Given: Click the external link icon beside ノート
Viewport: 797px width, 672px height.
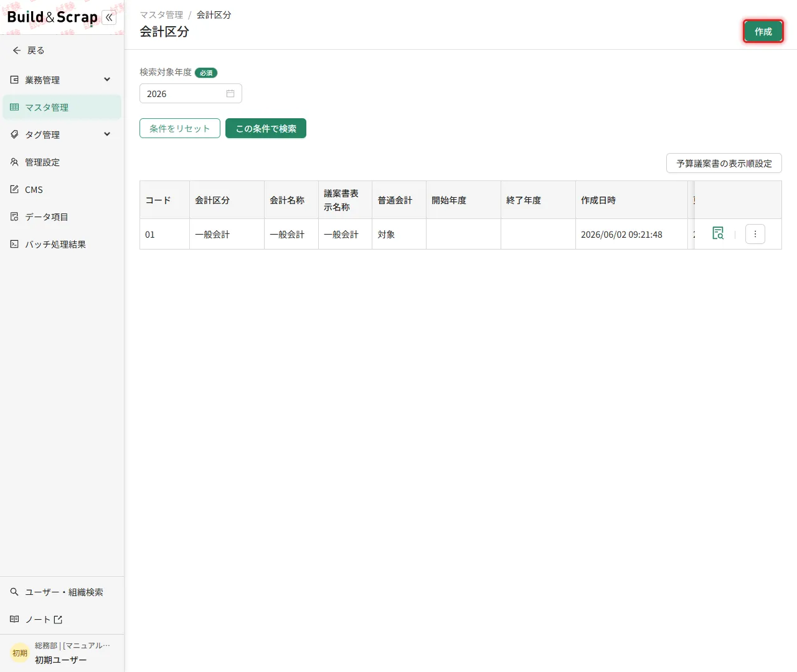Looking at the screenshot, I should pyautogui.click(x=58, y=619).
